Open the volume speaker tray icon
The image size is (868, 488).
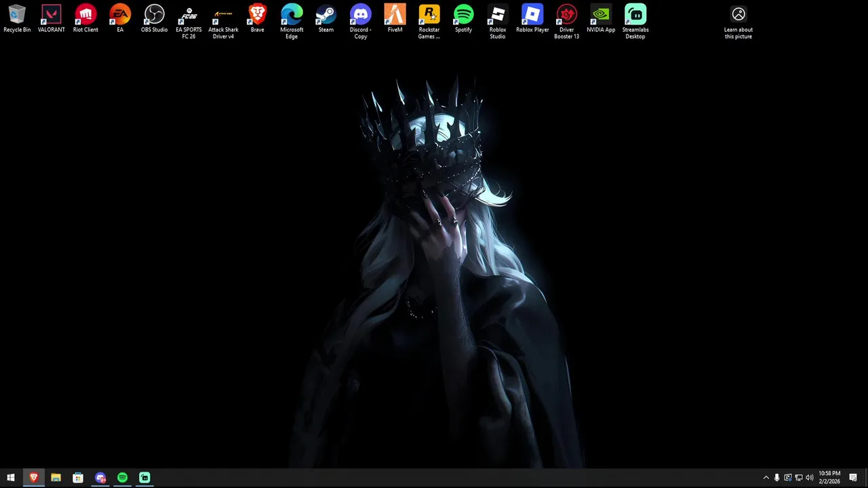pos(810,478)
